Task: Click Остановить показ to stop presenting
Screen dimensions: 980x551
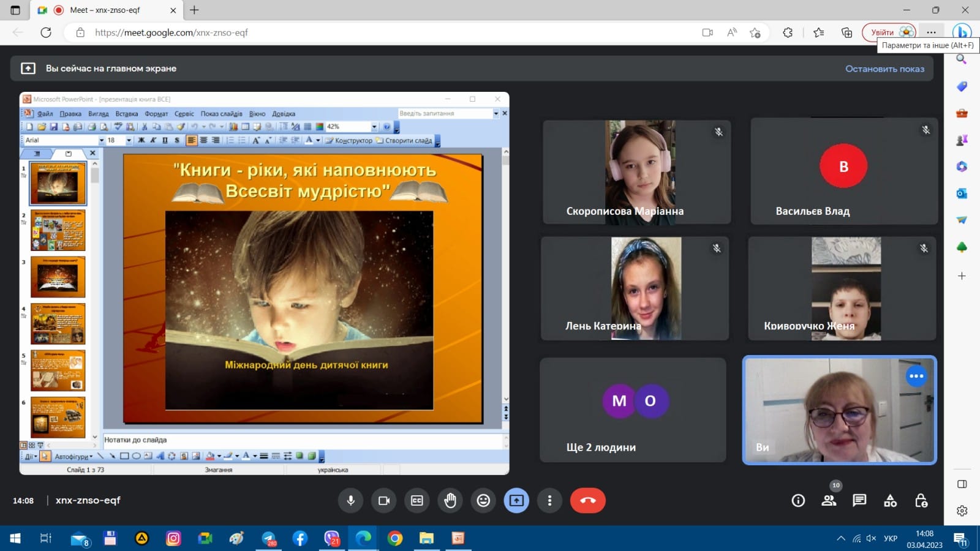Action: 884,69
